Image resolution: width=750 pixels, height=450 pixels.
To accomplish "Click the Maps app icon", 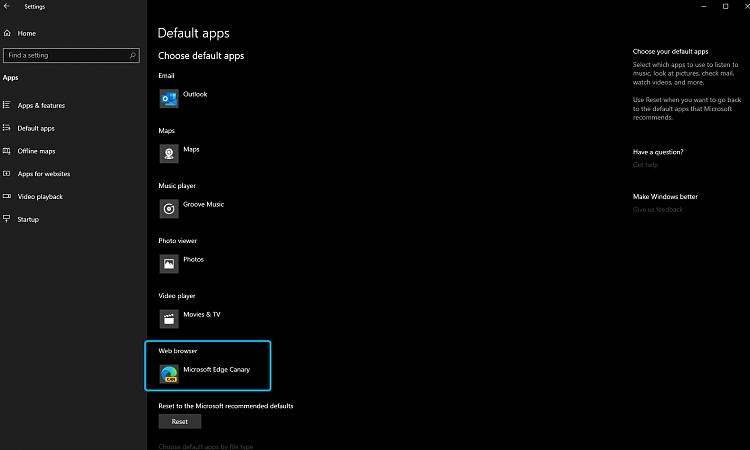I will (169, 154).
